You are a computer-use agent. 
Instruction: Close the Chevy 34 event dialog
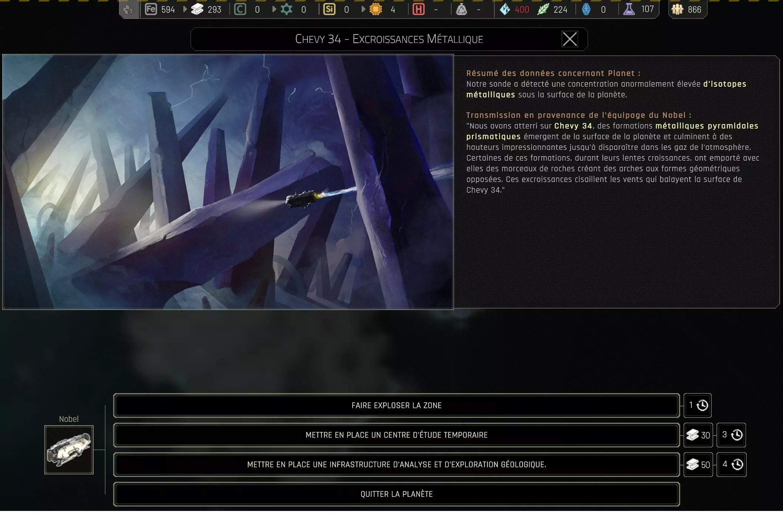tap(569, 39)
